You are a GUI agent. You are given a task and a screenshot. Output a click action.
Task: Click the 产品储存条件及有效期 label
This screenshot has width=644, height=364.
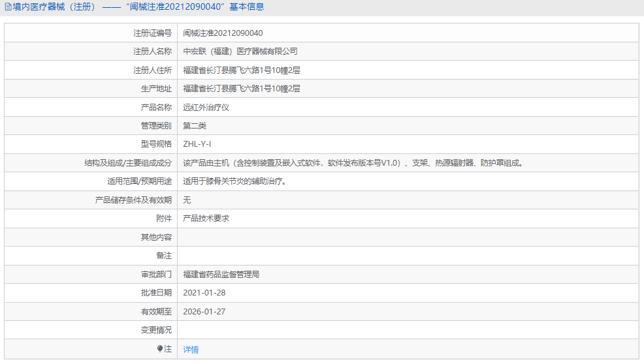(133, 200)
